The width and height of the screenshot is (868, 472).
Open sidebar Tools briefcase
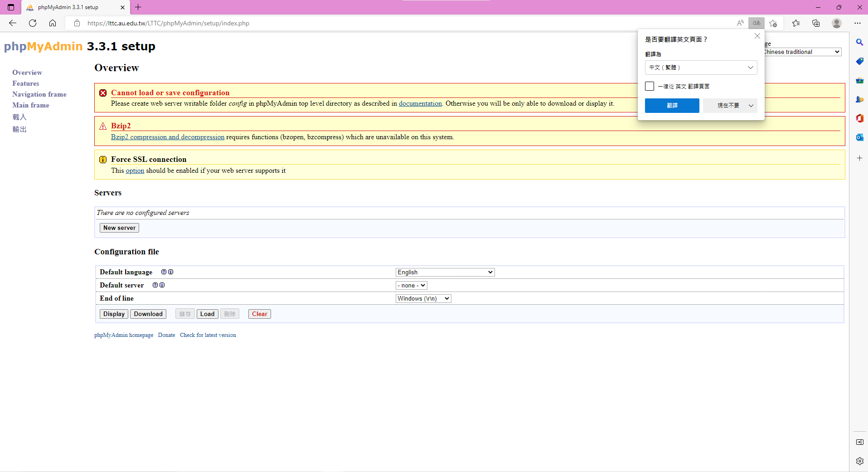(859, 80)
